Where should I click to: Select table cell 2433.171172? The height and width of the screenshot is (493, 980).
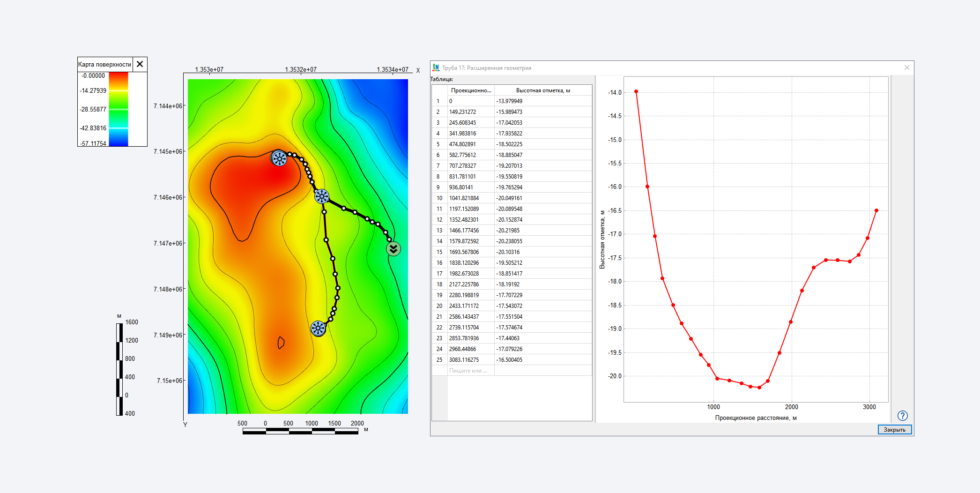click(471, 306)
